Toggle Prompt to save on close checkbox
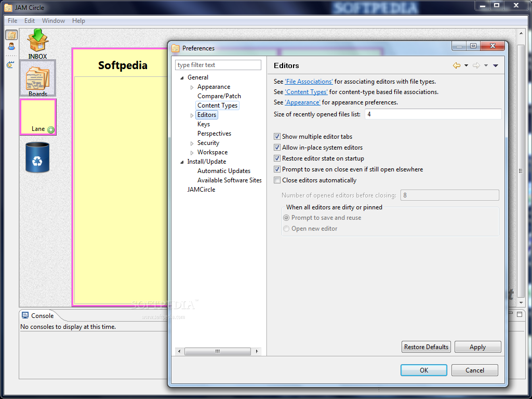 click(277, 169)
